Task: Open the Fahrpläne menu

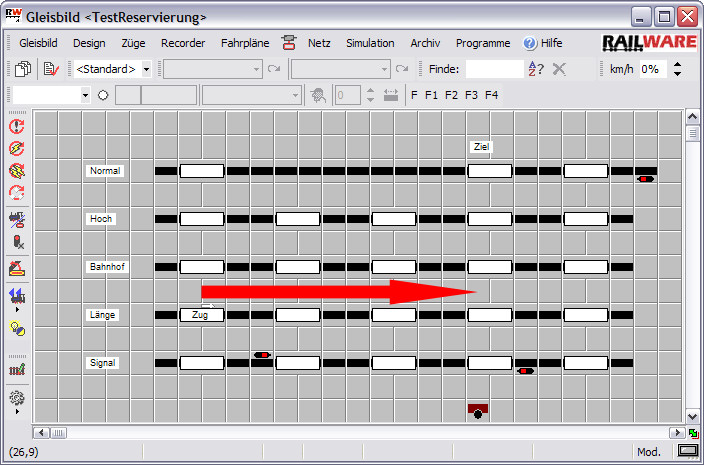Action: coord(245,43)
